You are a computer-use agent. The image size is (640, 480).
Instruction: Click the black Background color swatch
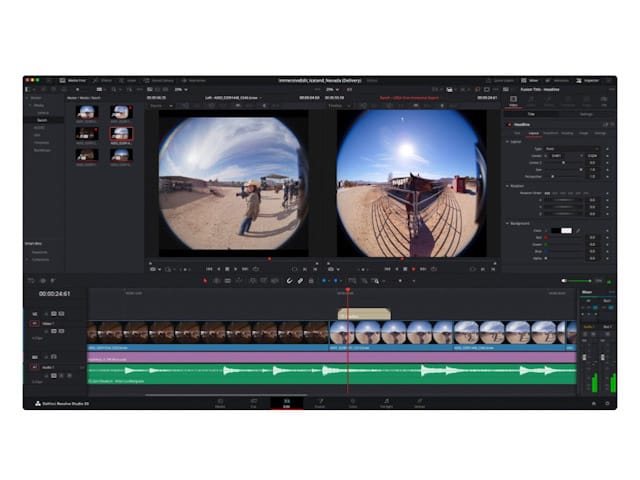(556, 231)
